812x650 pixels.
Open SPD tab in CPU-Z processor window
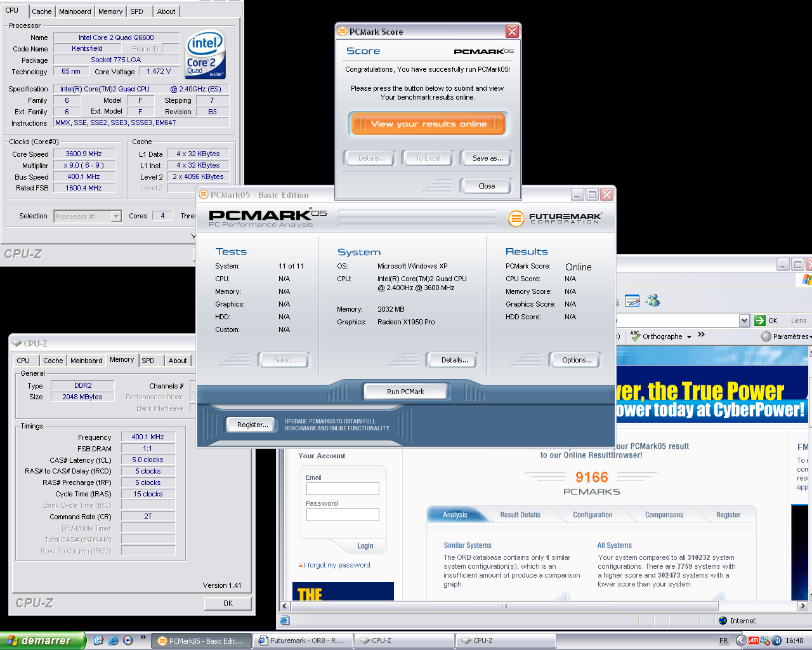[x=137, y=11]
